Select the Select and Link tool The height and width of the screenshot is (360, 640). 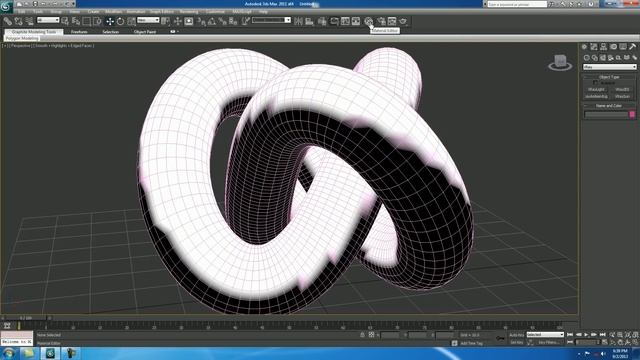click(x=8, y=21)
